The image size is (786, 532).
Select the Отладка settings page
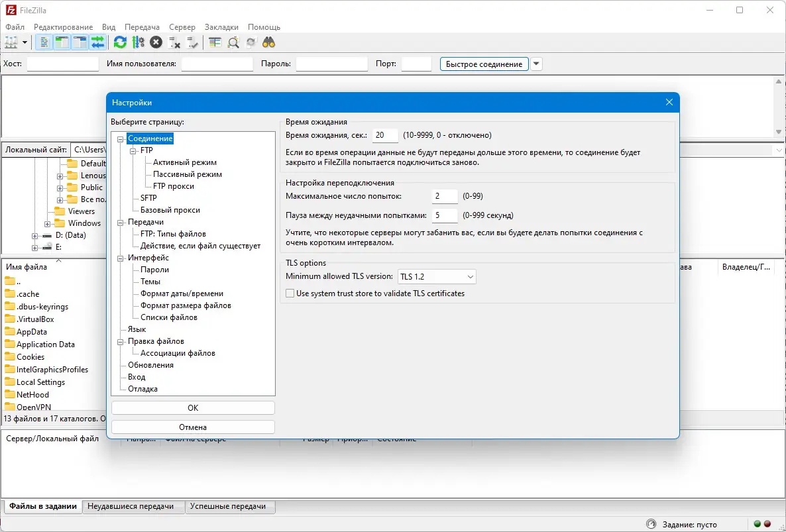143,390
